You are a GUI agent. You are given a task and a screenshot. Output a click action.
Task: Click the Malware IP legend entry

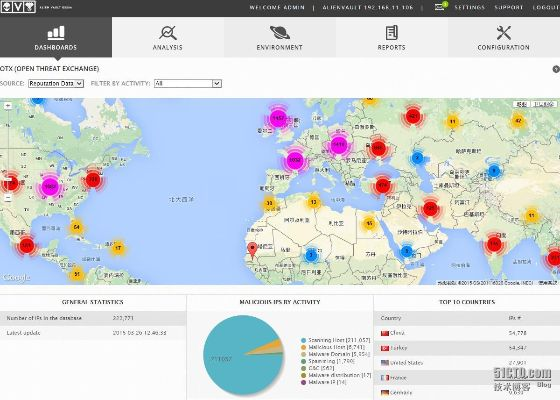(324, 382)
